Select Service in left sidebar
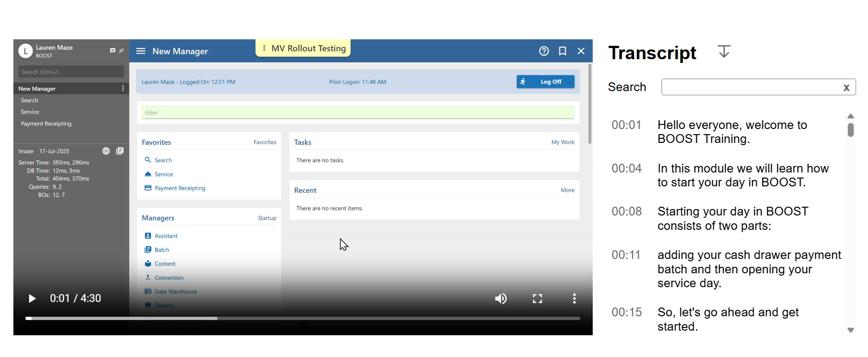 coord(30,112)
